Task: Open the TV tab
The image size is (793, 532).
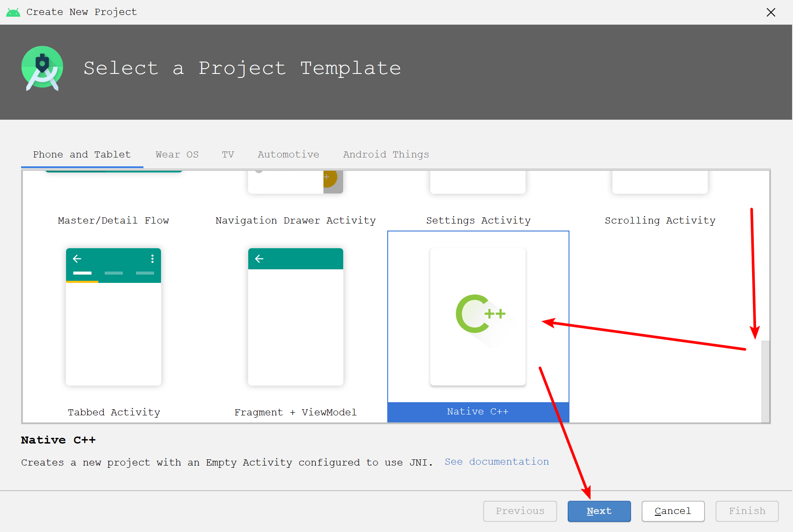Action: point(228,154)
